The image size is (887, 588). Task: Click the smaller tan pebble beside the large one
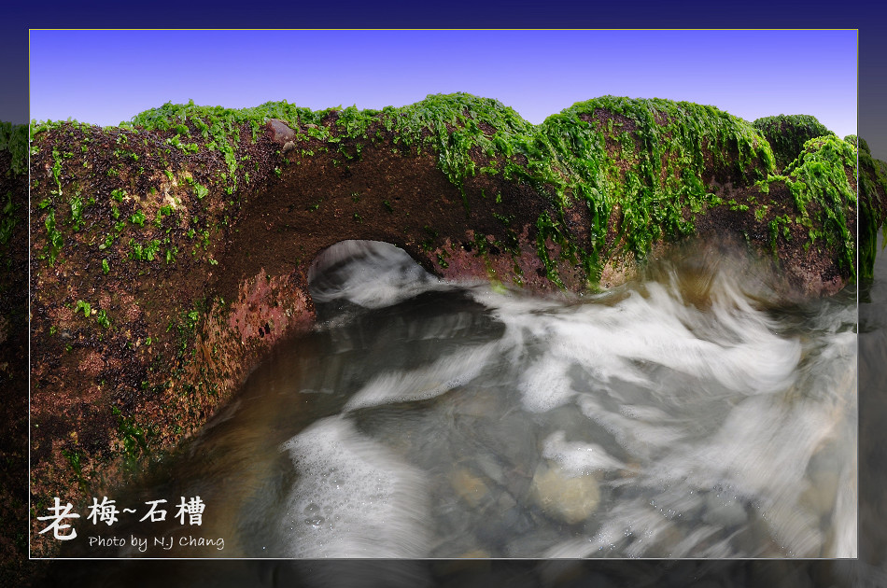click(470, 486)
